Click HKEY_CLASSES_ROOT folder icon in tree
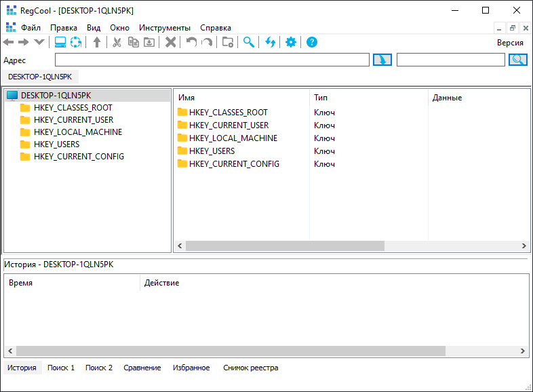 [25, 108]
